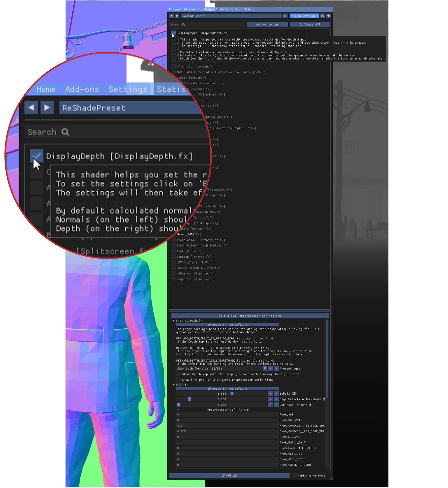The image size is (448, 488).
Task: Enable the UIMask_Top effect checkbox
Action: point(173,262)
